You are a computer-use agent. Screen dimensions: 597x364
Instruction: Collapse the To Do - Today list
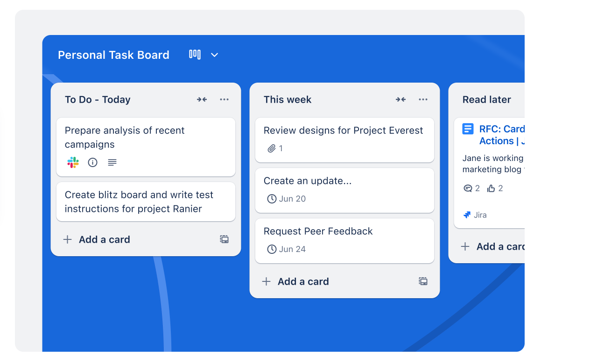(x=202, y=99)
